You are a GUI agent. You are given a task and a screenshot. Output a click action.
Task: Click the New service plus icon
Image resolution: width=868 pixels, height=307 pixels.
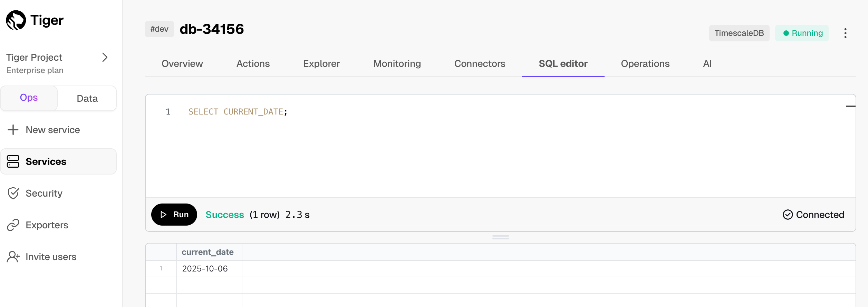[13, 130]
